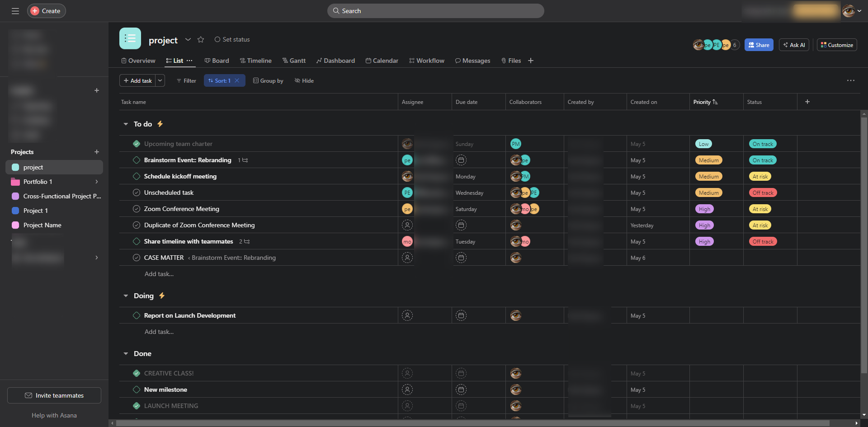Image resolution: width=868 pixels, height=427 pixels.
Task: Add a new column with plus icon
Action: (807, 102)
